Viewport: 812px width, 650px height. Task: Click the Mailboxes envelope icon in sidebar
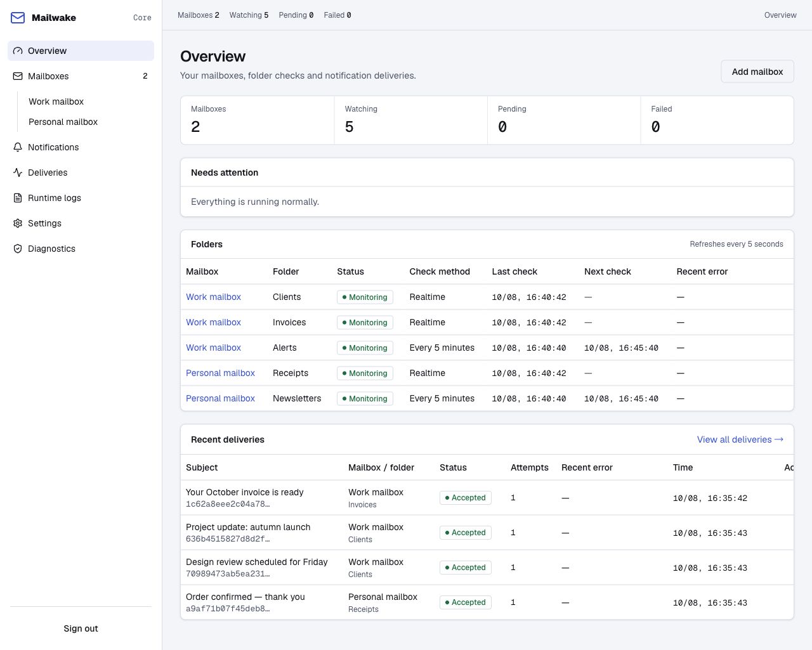point(18,76)
